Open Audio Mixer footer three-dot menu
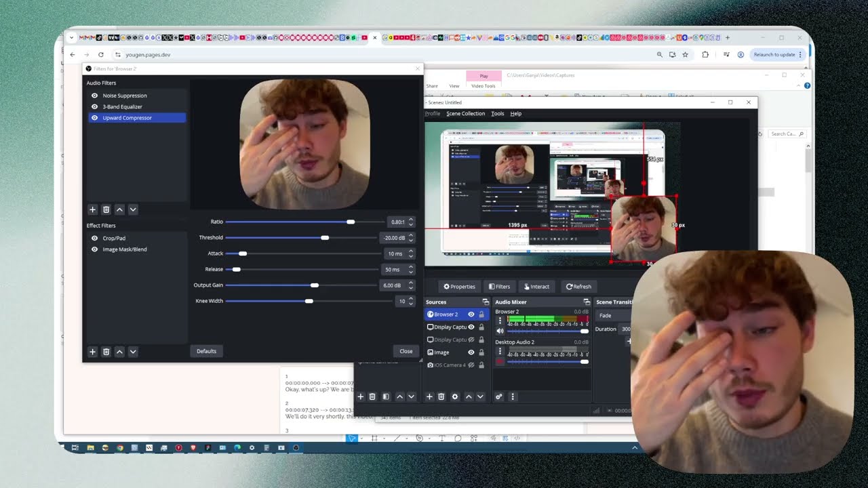Screen dimensions: 868x488 (x=513, y=396)
